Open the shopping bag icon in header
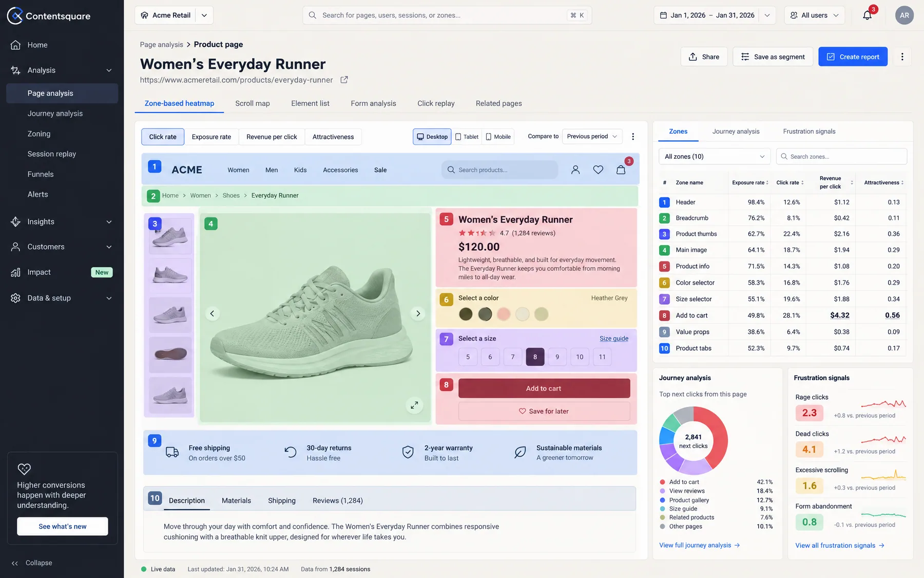The height and width of the screenshot is (578, 924). (621, 170)
